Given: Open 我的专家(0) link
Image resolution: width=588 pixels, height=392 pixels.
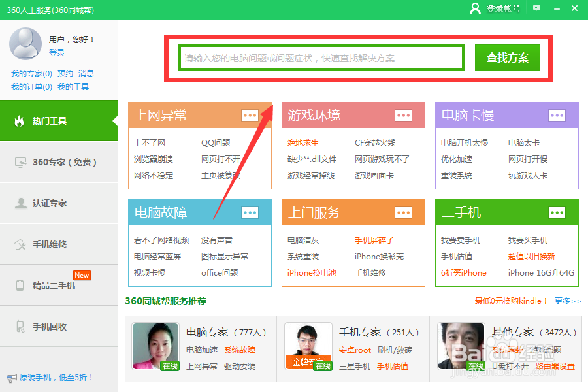Looking at the screenshot, I should coord(31,74).
